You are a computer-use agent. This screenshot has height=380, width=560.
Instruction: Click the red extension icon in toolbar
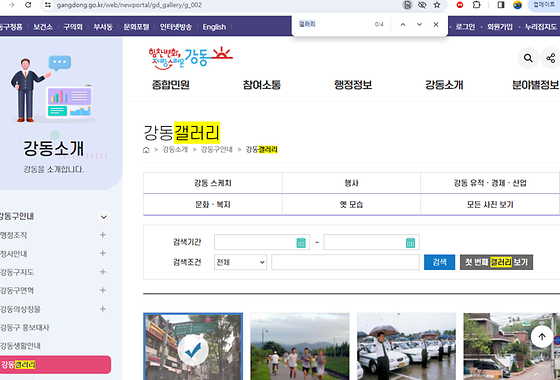pyautogui.click(x=460, y=5)
